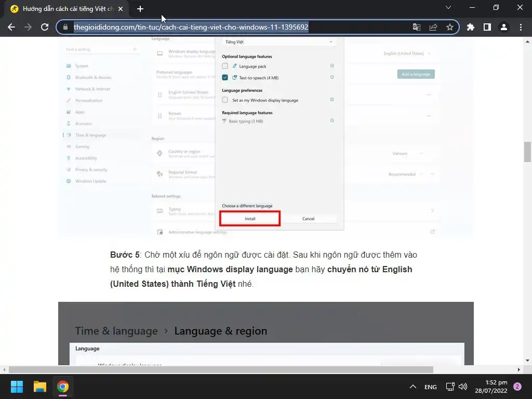The height and width of the screenshot is (399, 532).
Task: Reload the current page
Action: pos(45,27)
